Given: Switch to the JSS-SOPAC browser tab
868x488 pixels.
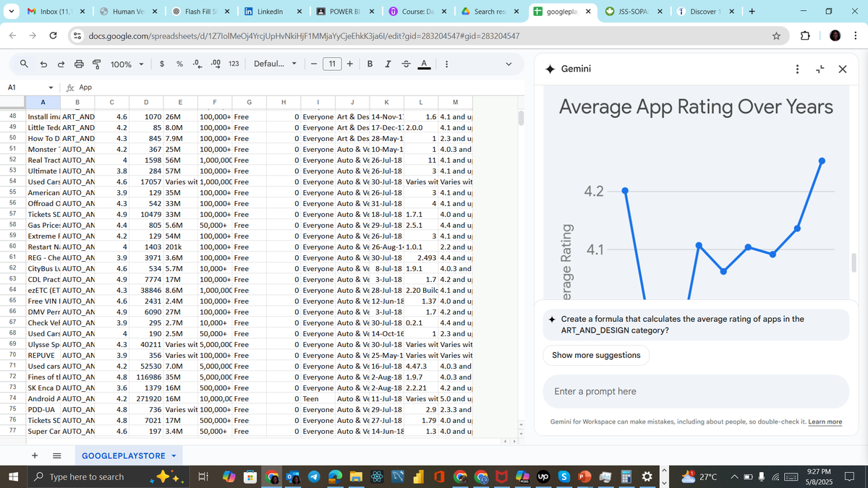Looking at the screenshot, I should tap(634, 12).
